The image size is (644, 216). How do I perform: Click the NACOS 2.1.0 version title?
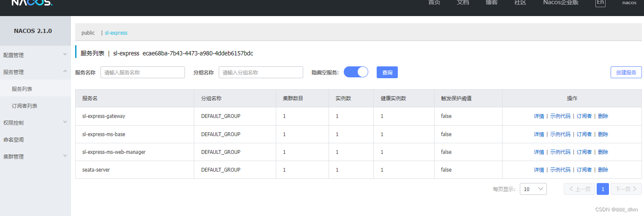(33, 31)
